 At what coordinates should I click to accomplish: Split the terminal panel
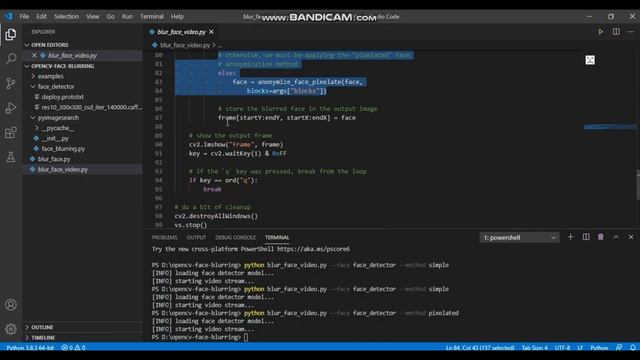pyautogui.click(x=586, y=237)
